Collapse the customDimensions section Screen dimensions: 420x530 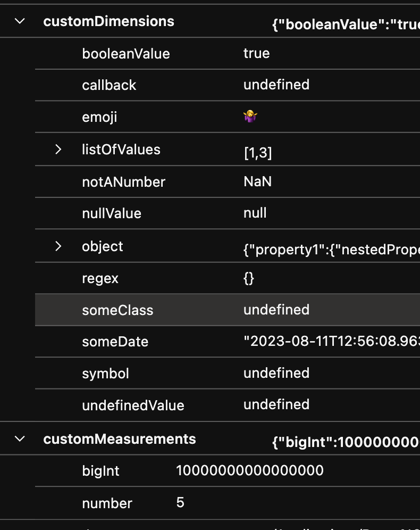(x=19, y=21)
